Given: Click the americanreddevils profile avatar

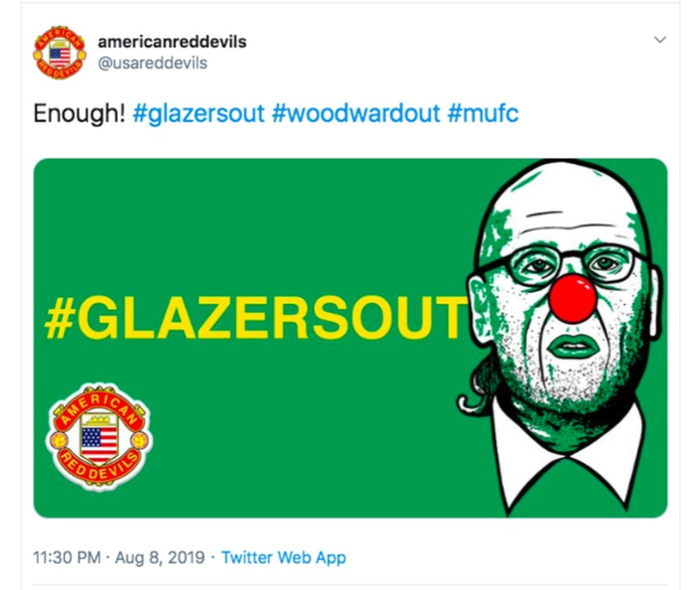Looking at the screenshot, I should click(x=59, y=53).
